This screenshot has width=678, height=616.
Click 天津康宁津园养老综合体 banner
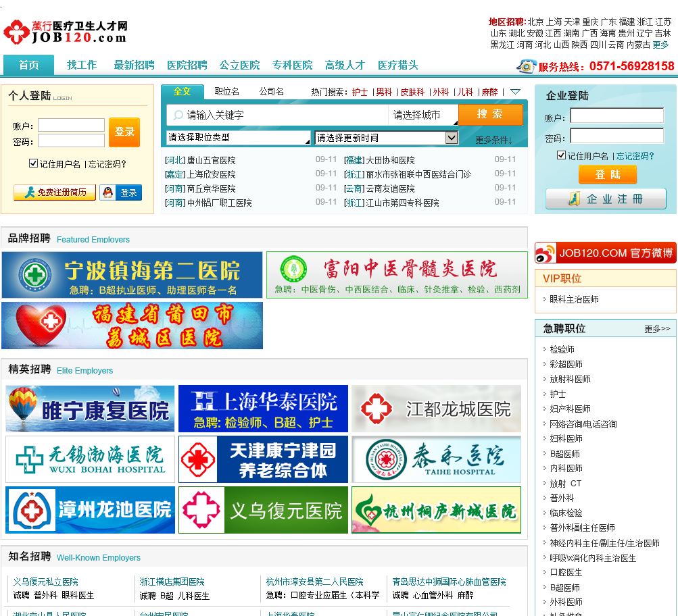(x=263, y=459)
